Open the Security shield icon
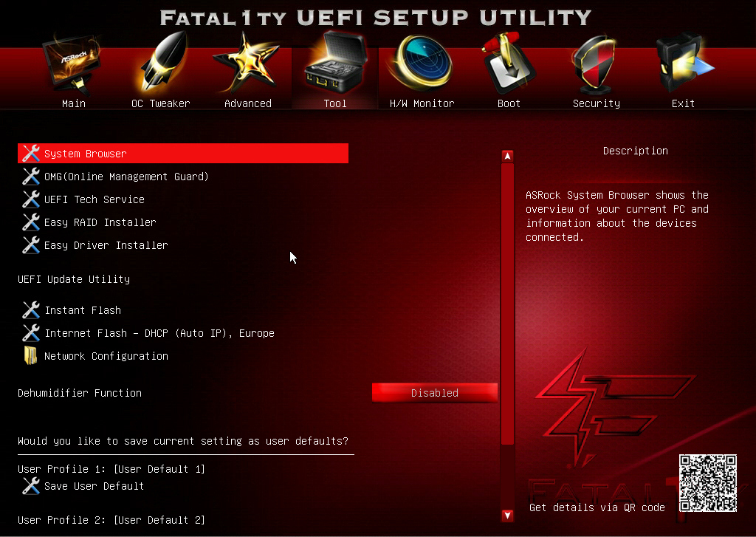This screenshot has height=537, width=756. [x=596, y=64]
